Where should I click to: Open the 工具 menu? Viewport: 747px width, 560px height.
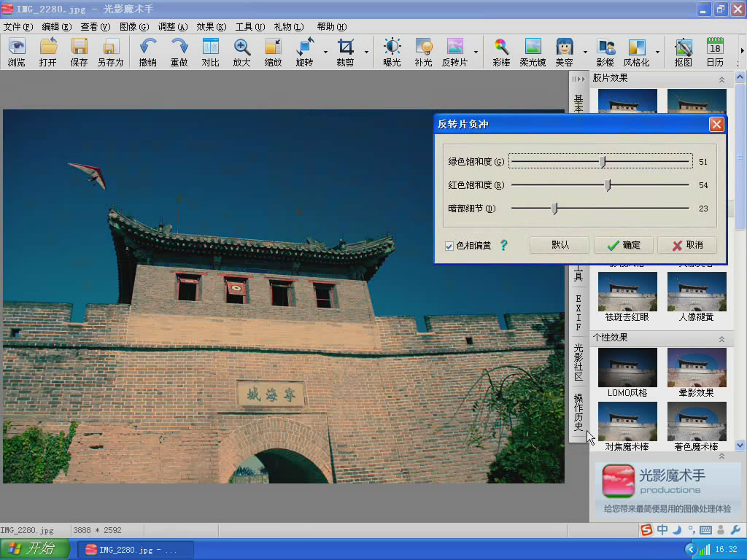pos(250,27)
